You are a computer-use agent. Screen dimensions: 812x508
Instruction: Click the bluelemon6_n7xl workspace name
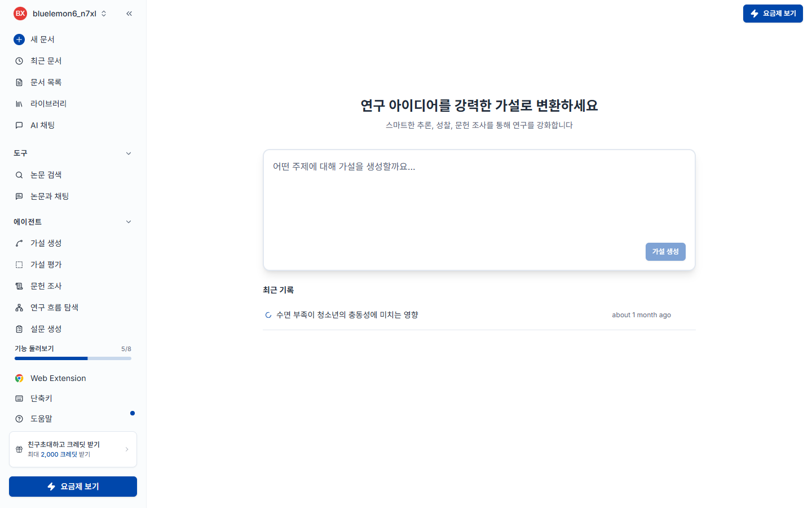64,14
